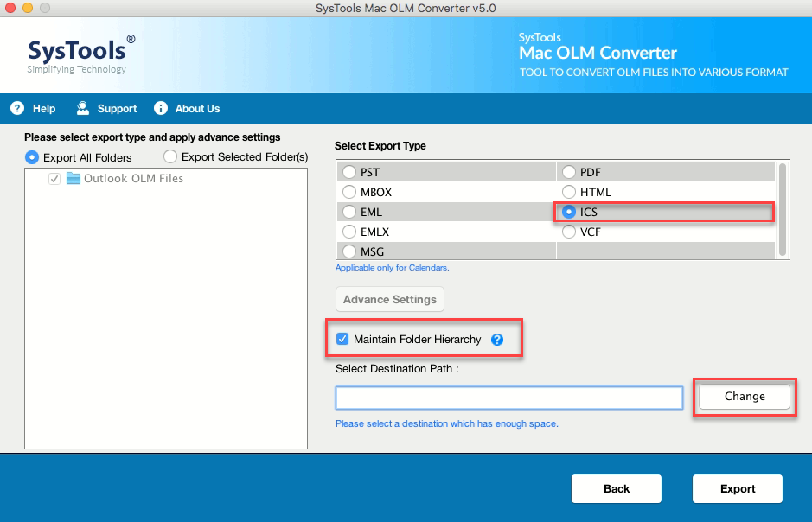The width and height of the screenshot is (812, 522).
Task: Uncheck Maintain Folder Hierarchy checkbox
Action: [x=342, y=339]
